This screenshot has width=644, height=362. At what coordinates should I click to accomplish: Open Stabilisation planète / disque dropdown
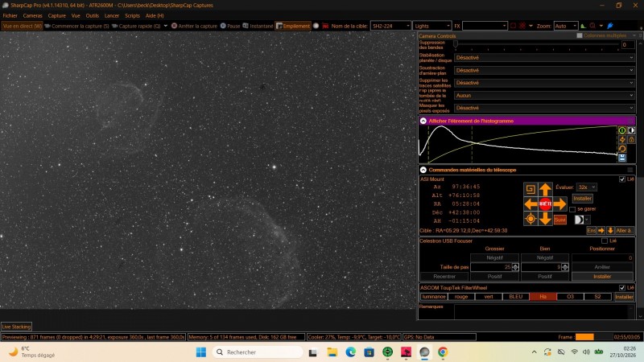(x=544, y=58)
